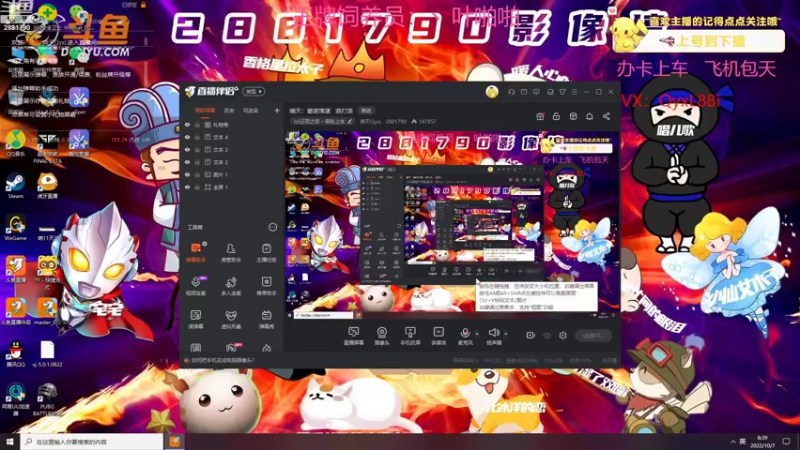Toggle the lock on 文本 4 source

197,137
